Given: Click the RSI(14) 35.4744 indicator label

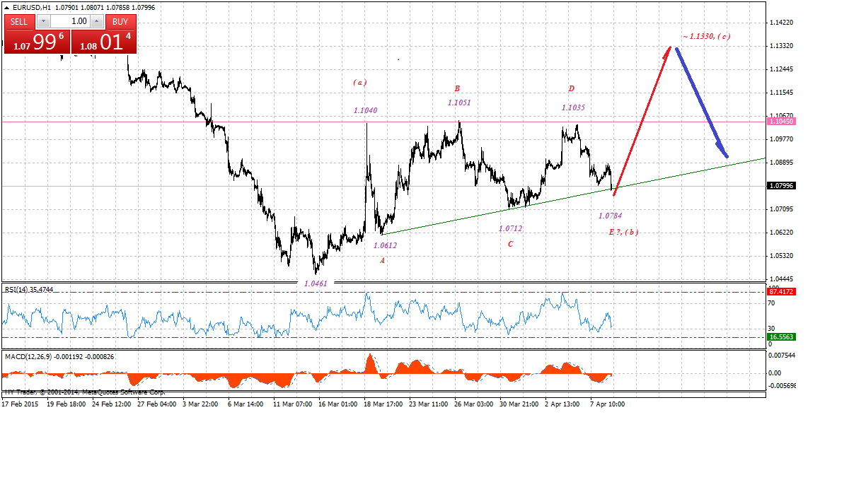Looking at the screenshot, I should (28, 289).
